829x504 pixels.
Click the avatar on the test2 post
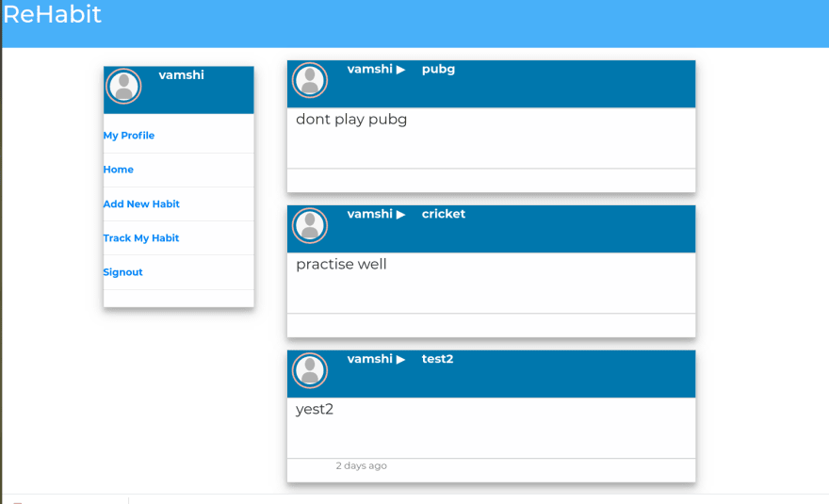(x=310, y=370)
